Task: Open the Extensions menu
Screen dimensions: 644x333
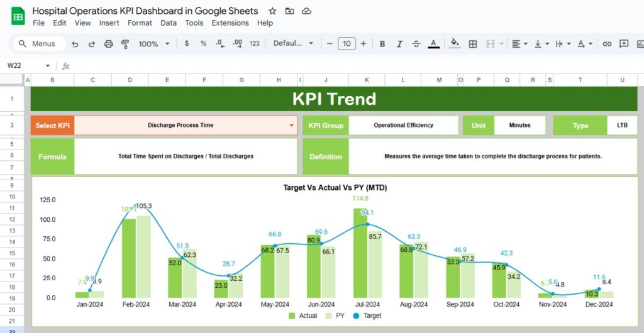Action: coord(230,23)
